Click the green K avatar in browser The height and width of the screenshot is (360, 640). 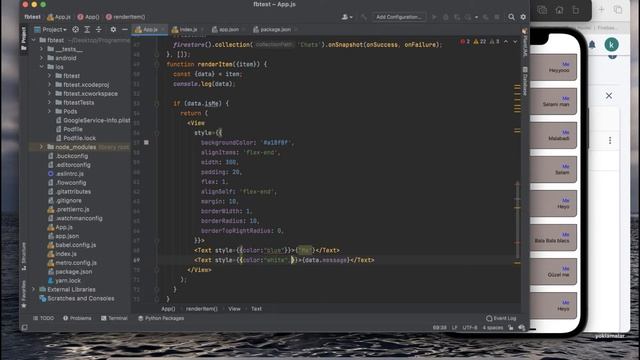(x=611, y=44)
